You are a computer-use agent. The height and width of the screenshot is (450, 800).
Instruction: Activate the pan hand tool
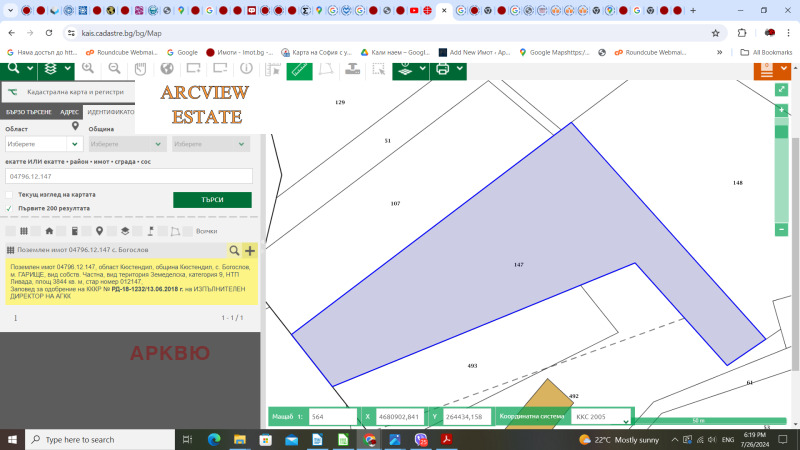coord(140,69)
